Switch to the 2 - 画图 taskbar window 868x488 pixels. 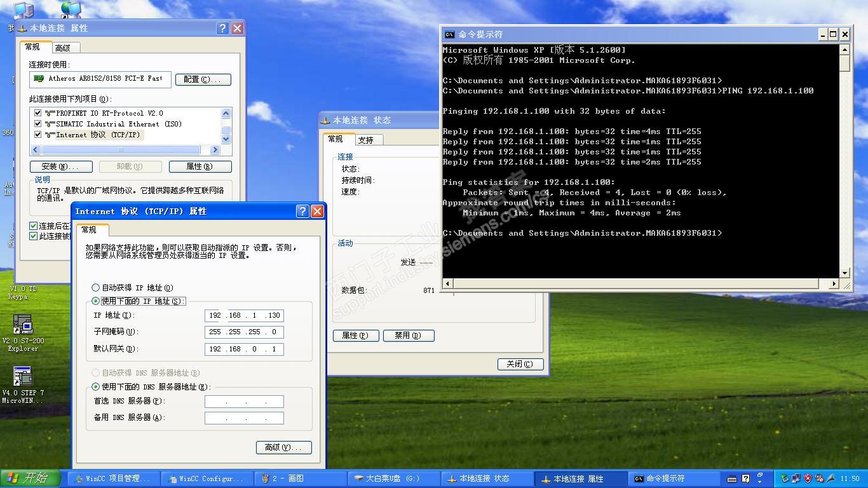point(301,478)
